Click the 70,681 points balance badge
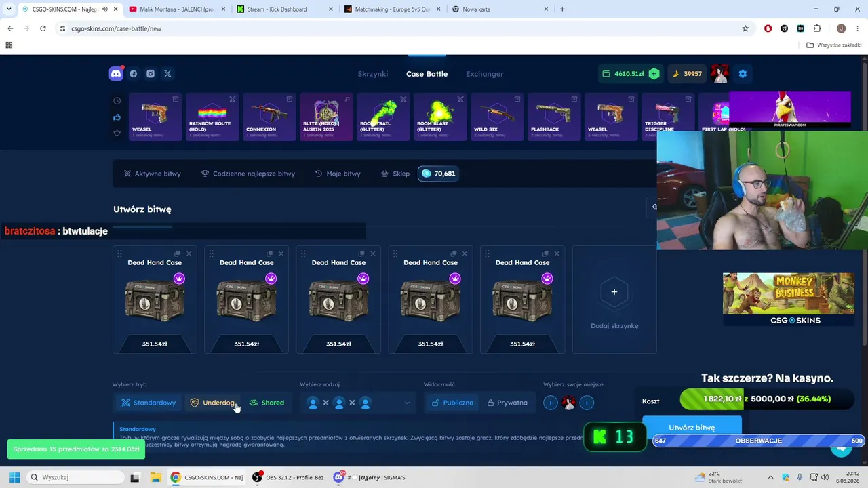 [x=438, y=174]
